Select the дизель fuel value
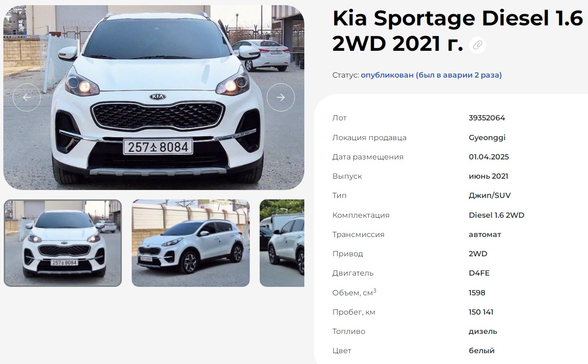The height and width of the screenshot is (364, 588). (483, 332)
